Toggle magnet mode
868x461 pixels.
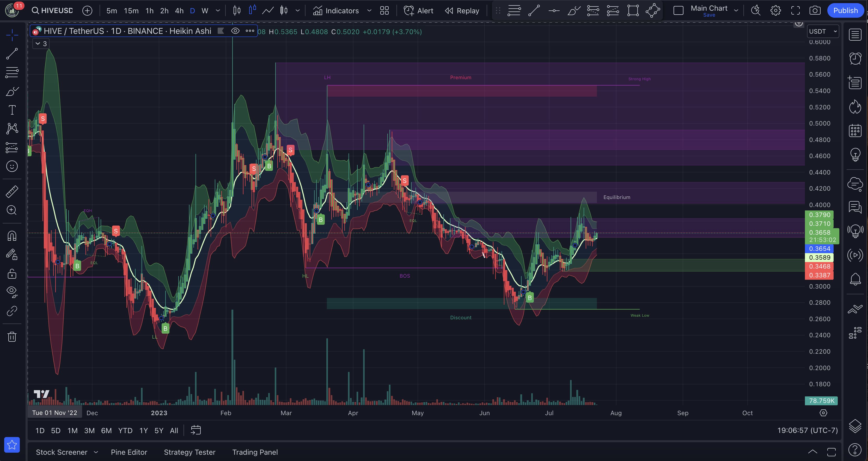tap(12, 236)
